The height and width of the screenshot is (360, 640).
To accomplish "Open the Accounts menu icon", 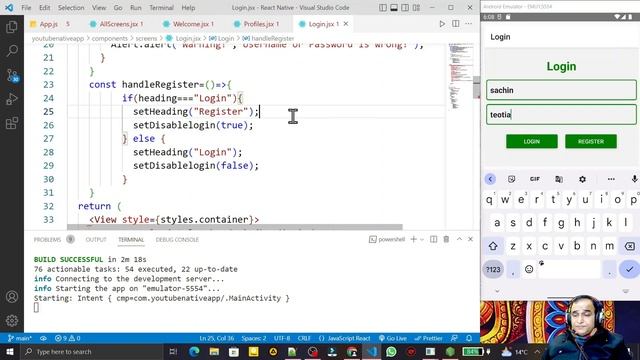I will [x=12, y=297].
